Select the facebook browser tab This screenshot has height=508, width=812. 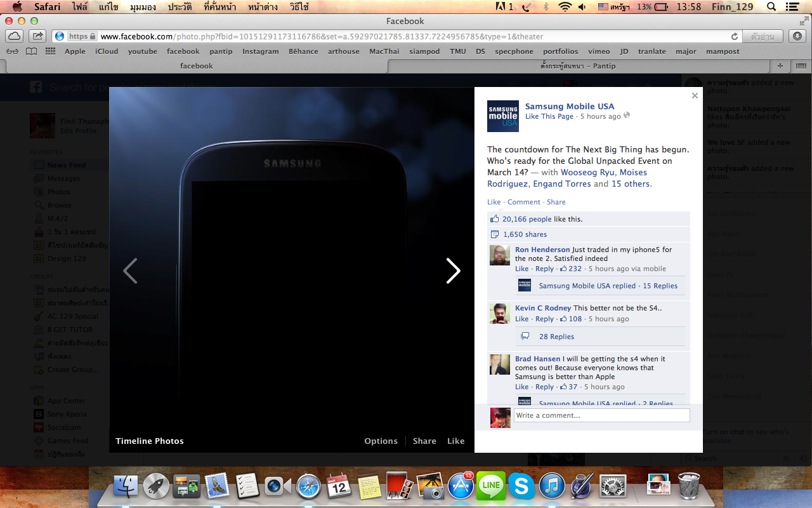point(197,65)
